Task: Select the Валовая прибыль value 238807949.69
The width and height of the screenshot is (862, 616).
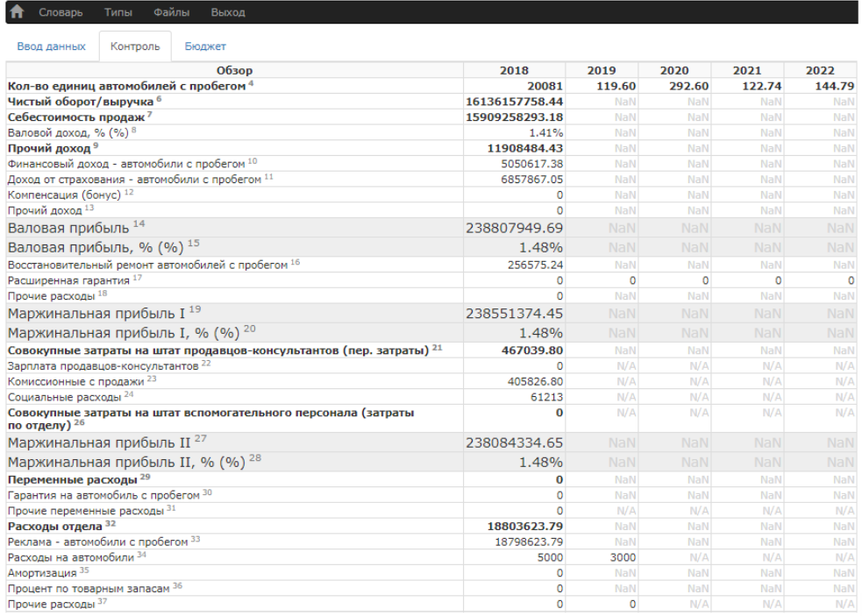Action: pyautogui.click(x=515, y=228)
